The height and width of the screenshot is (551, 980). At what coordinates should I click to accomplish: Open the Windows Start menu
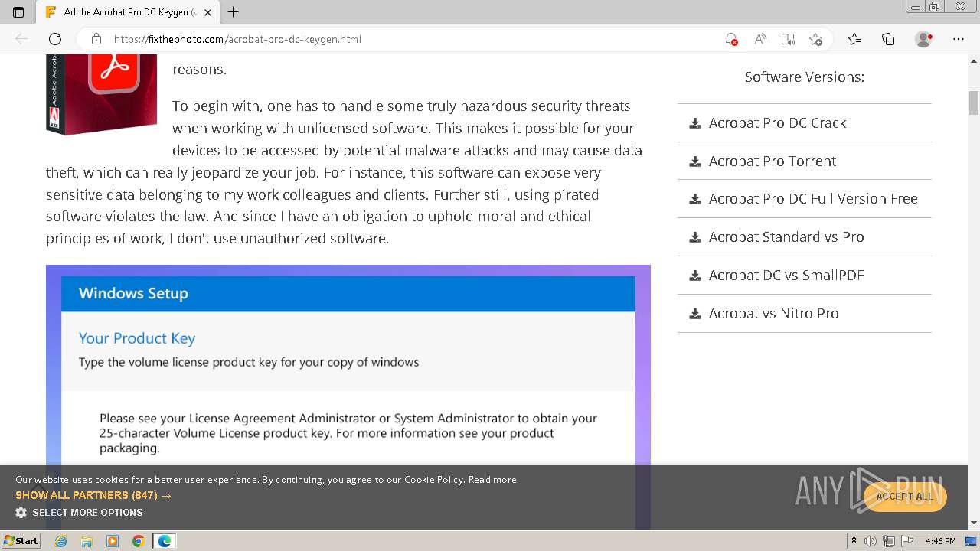21,541
